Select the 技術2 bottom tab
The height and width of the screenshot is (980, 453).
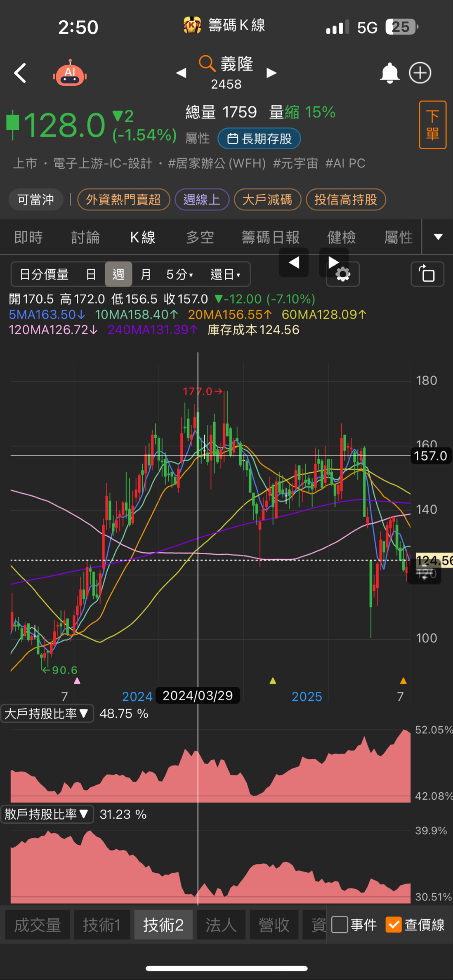tap(163, 925)
